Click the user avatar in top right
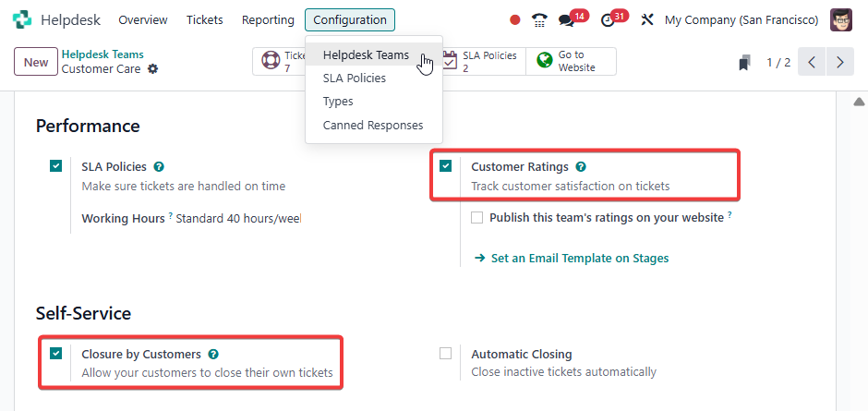Image resolution: width=868 pixels, height=411 pixels. coord(840,19)
